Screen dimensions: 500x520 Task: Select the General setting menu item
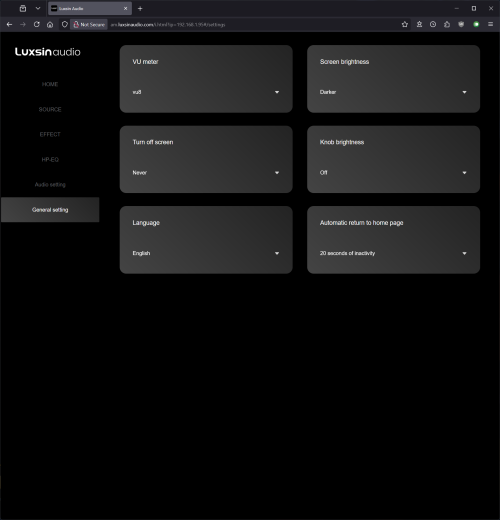(50, 210)
